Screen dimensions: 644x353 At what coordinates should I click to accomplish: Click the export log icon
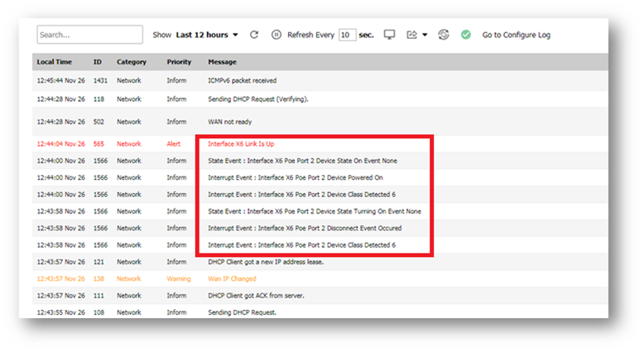coord(411,35)
